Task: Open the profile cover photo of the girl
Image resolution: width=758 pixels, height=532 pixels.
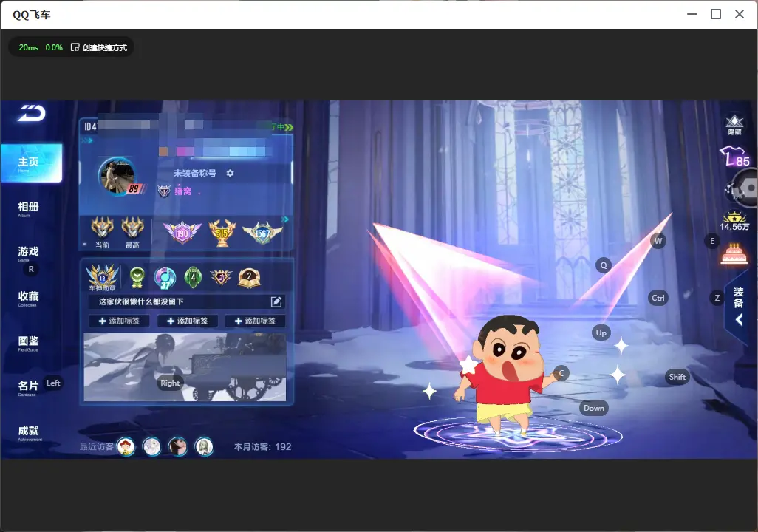Action: 185,367
